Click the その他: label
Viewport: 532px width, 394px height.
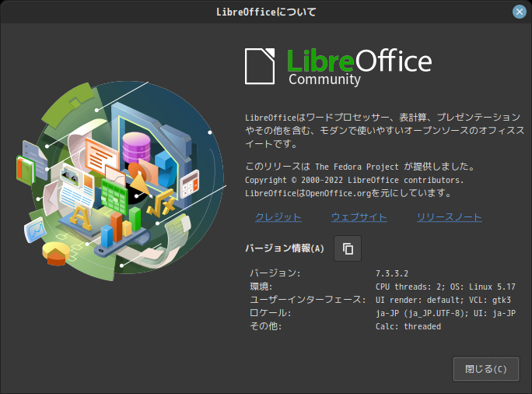pos(266,326)
